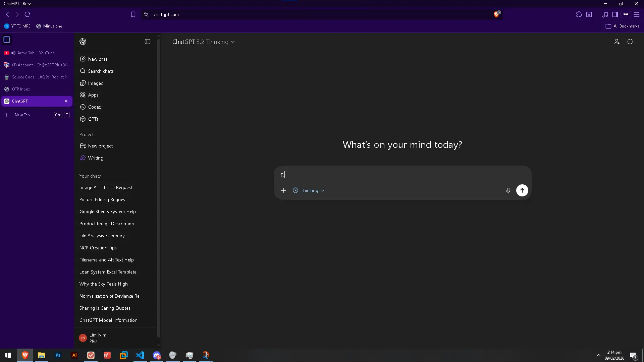
Task: Open the Images section
Action: 115,83
